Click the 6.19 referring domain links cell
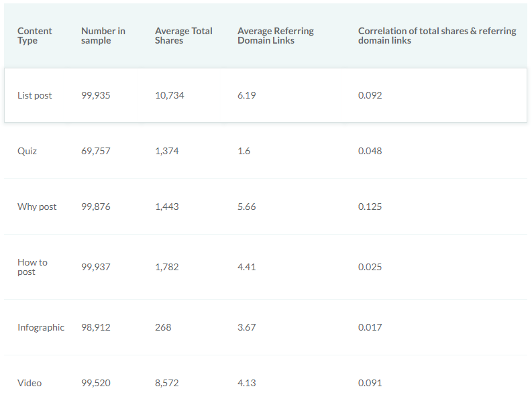 [246, 95]
